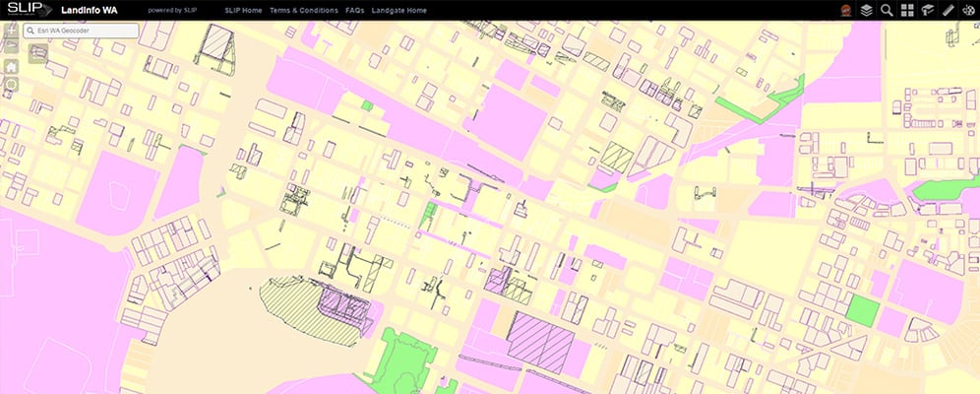Click the magnifying glass search tool
Image resolution: width=980 pixels, height=394 pixels.
[x=887, y=10]
